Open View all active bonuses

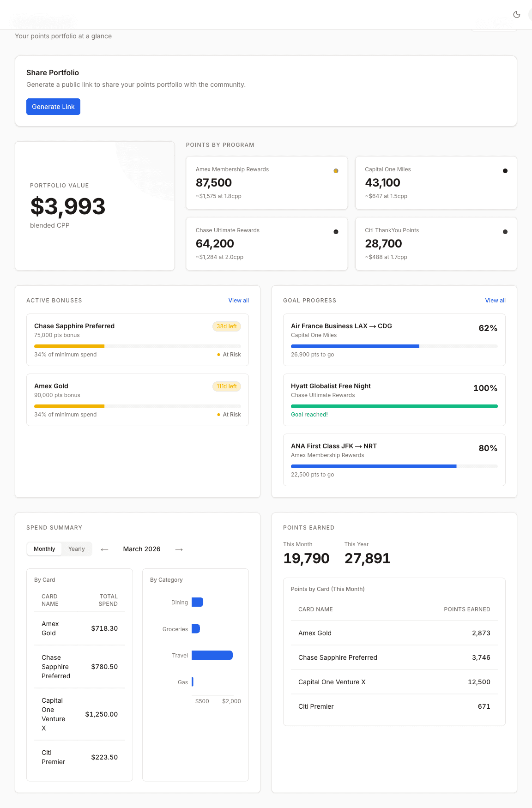pyautogui.click(x=239, y=301)
